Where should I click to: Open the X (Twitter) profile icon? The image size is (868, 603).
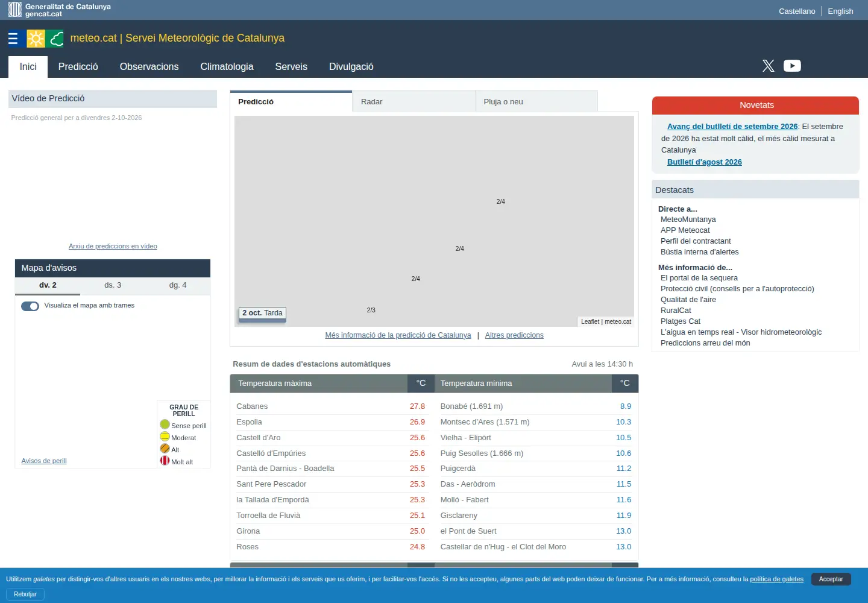pos(768,66)
